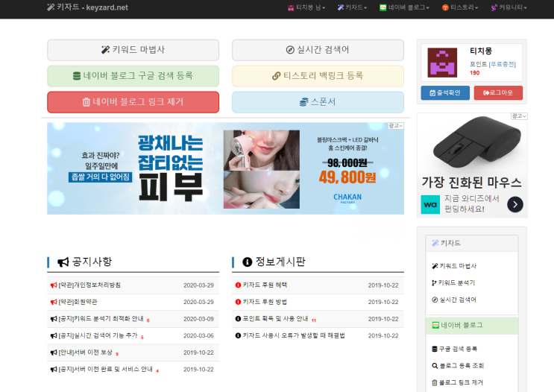554x392 pixels.
Task: Open 키자드 후원 방법 post
Action: tap(265, 302)
